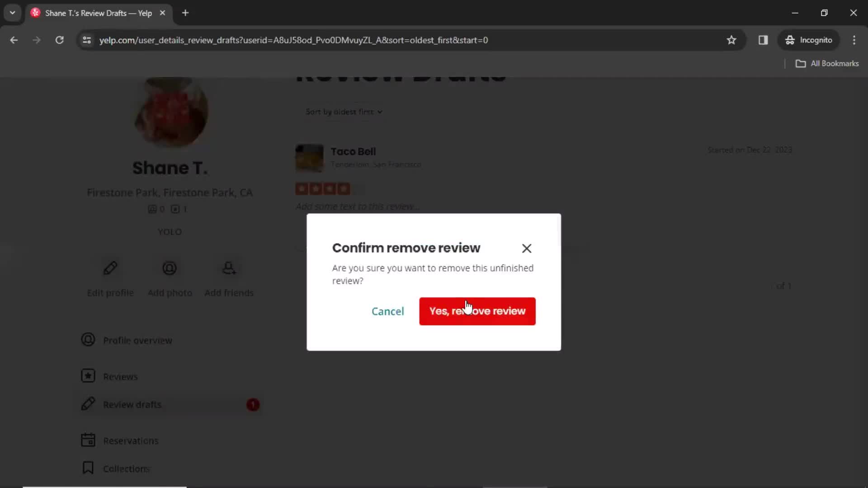Click the Taco Bell review draft thumbnail
The height and width of the screenshot is (488, 868).
(309, 156)
